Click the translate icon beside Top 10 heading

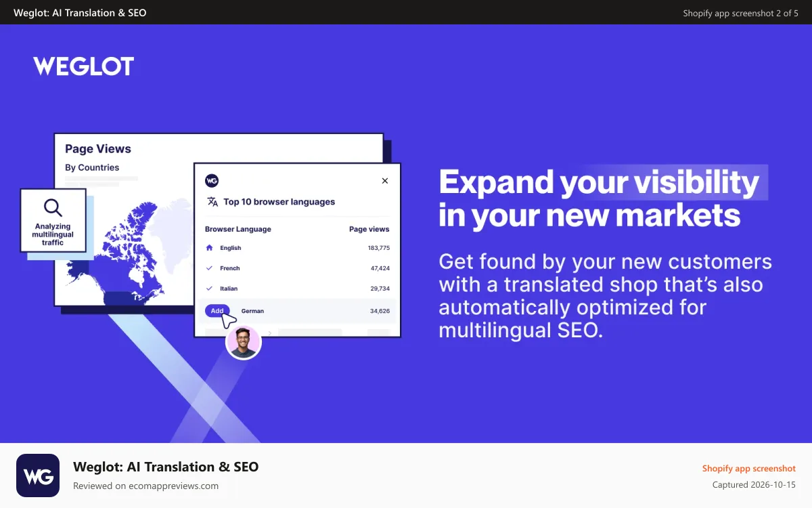[x=212, y=202]
